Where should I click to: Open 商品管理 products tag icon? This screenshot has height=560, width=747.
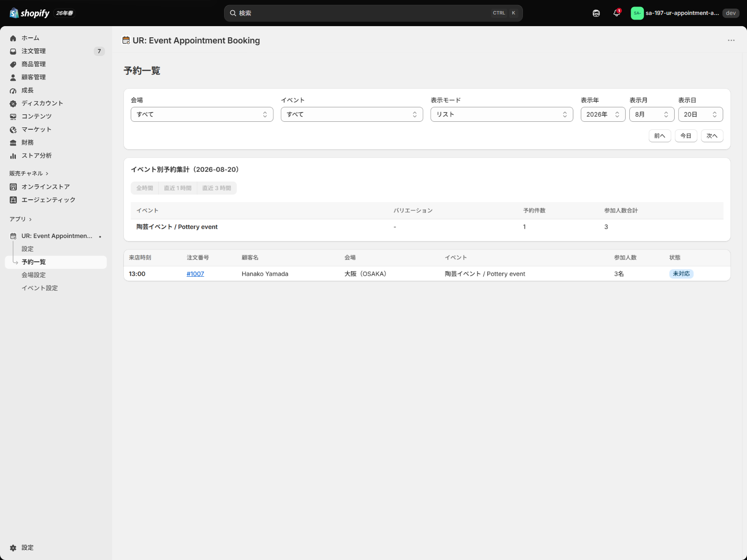(13, 64)
